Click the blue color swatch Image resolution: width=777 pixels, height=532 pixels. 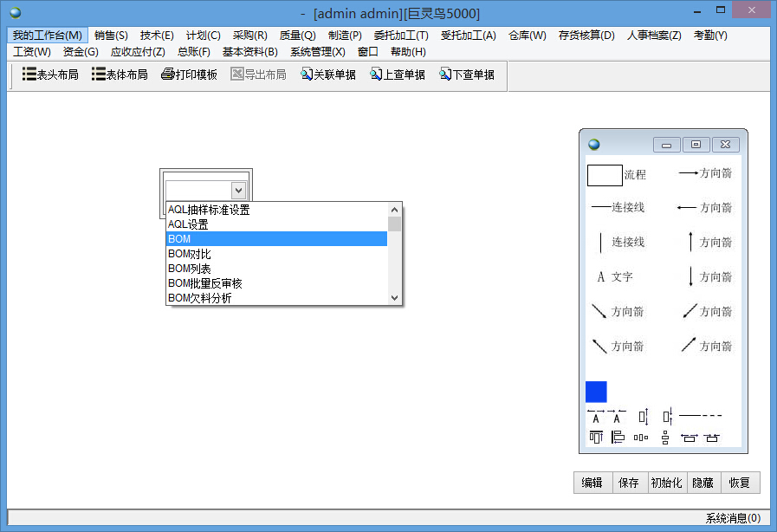[x=596, y=392]
